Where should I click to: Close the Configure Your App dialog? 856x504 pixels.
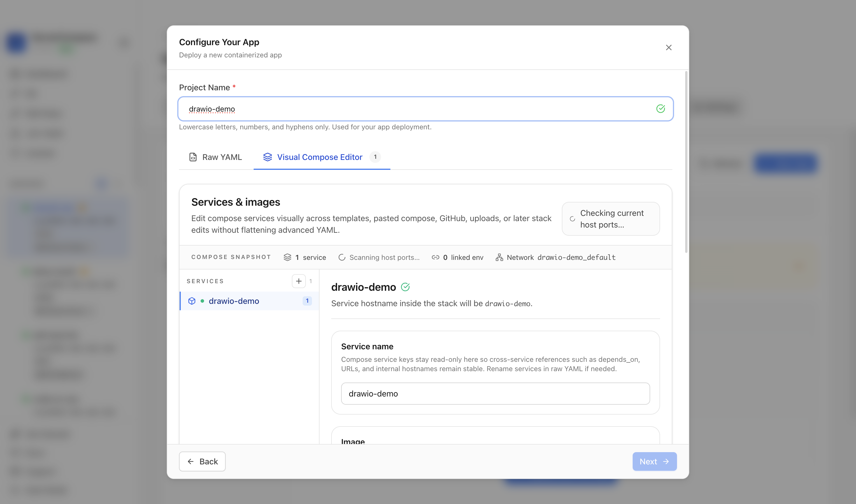coord(669,47)
